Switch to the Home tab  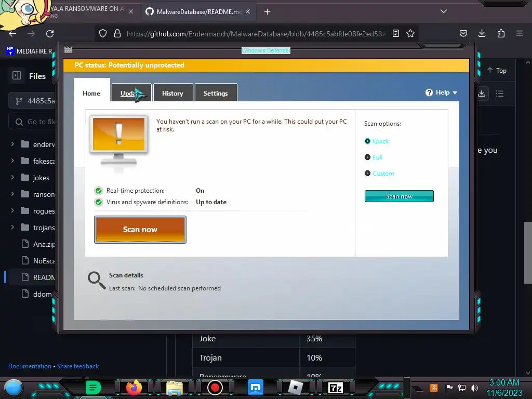pos(91,93)
